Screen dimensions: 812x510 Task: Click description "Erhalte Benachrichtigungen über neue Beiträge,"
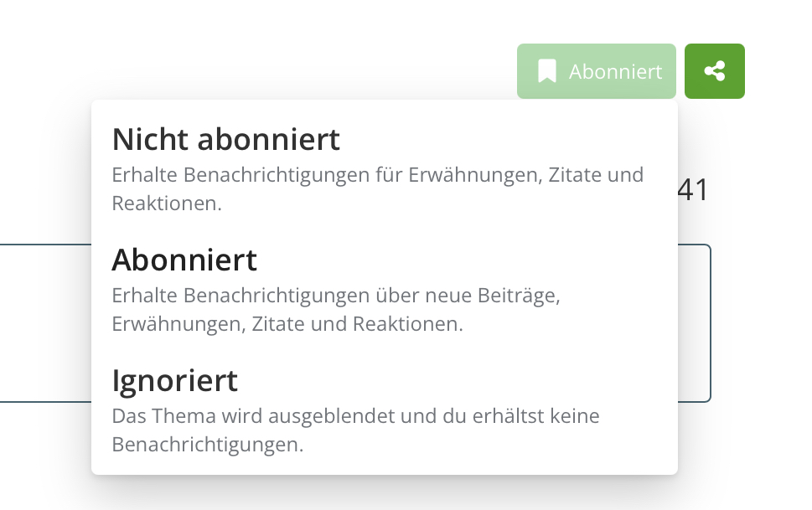(335, 296)
